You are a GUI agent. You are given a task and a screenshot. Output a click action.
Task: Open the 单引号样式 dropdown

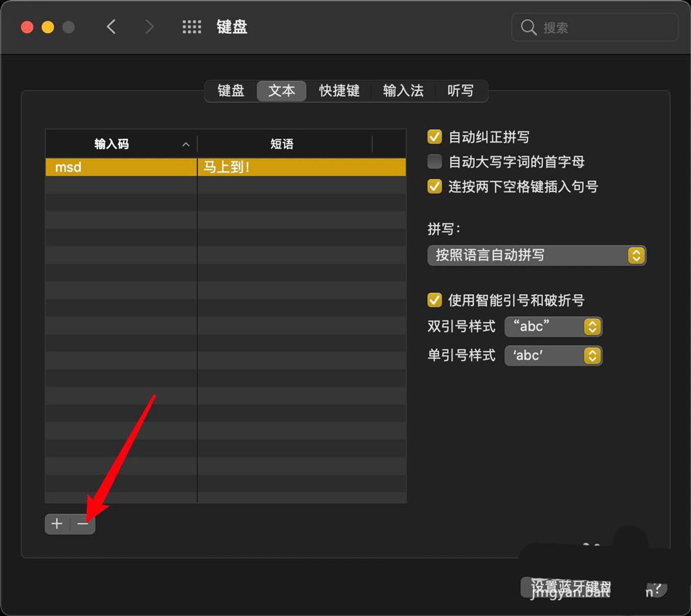point(553,356)
